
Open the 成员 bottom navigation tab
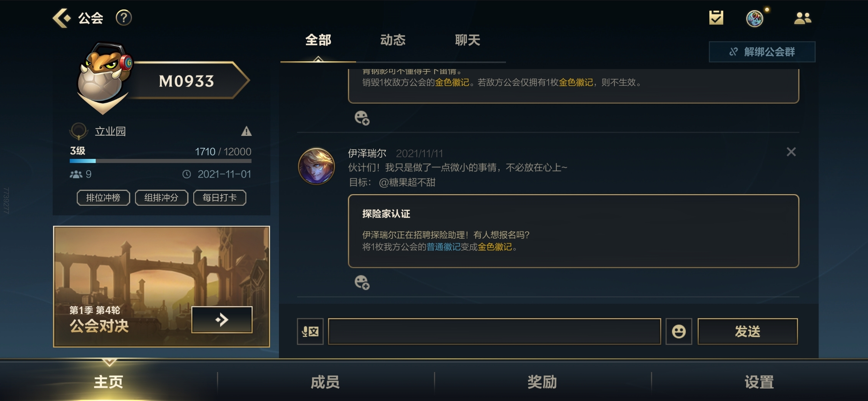(325, 382)
